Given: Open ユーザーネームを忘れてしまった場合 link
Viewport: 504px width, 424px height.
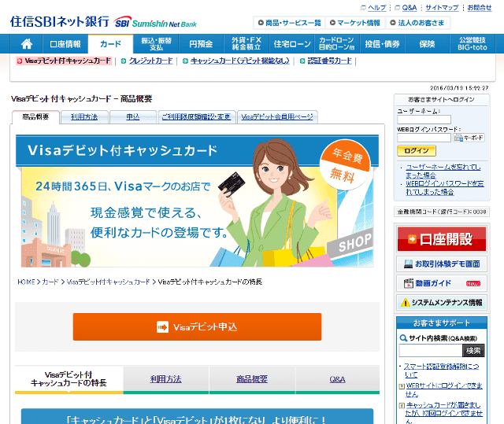Looking at the screenshot, I should [443, 171].
